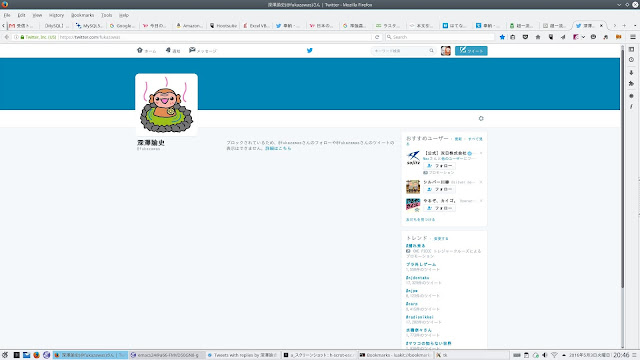Screen dimensions: 640x360
Task: Follow the third suggested account
Action: coord(440,208)
